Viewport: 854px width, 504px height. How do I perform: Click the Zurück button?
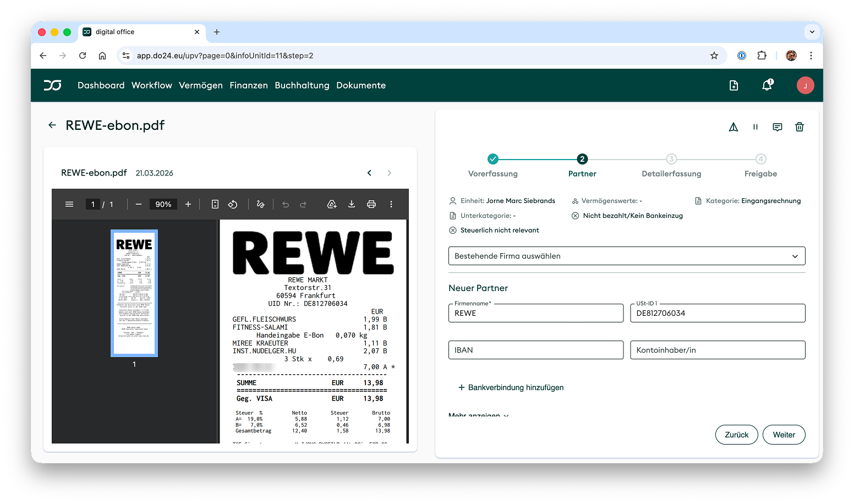737,435
